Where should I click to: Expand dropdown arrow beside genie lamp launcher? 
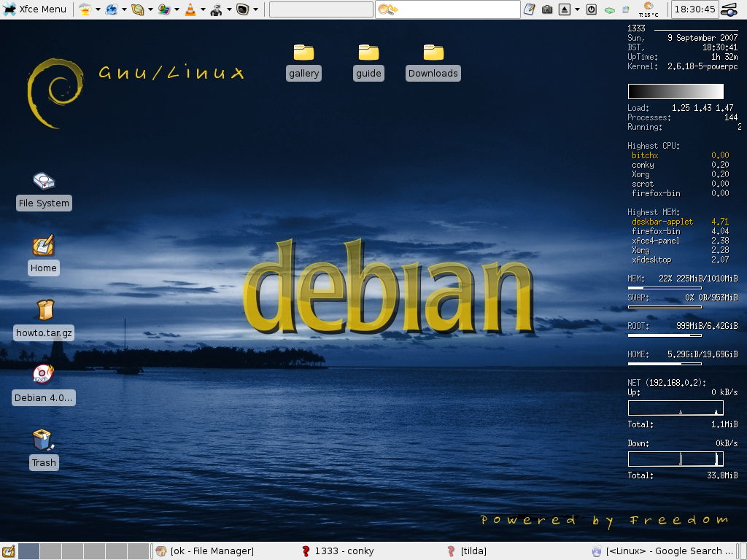(98, 9)
